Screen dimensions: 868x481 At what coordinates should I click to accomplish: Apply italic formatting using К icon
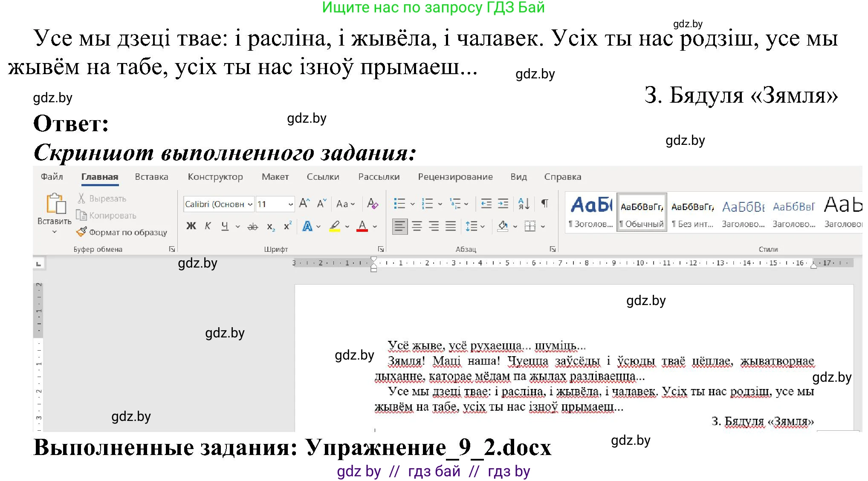pyautogui.click(x=208, y=226)
